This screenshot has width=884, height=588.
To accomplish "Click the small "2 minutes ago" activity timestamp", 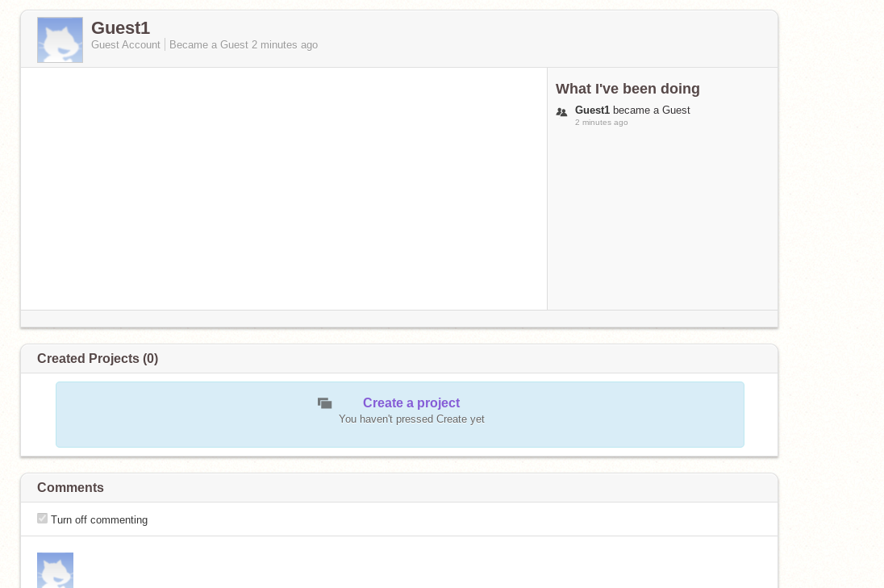I will pyautogui.click(x=601, y=123).
